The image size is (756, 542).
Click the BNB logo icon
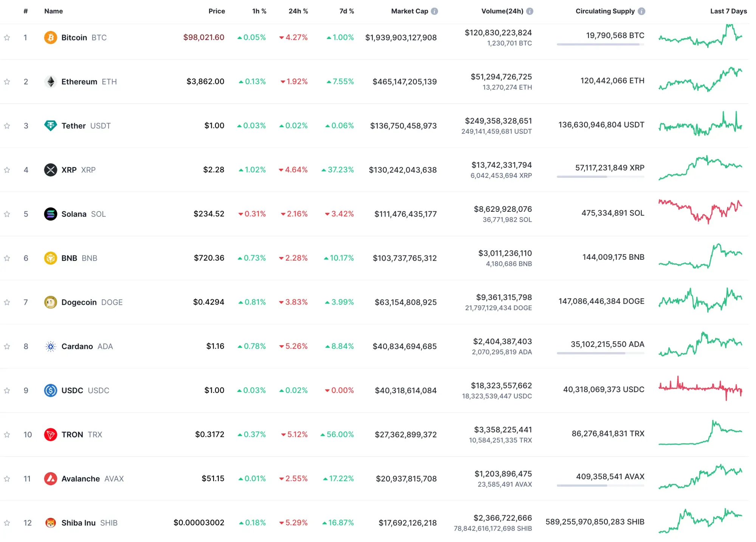pos(50,258)
